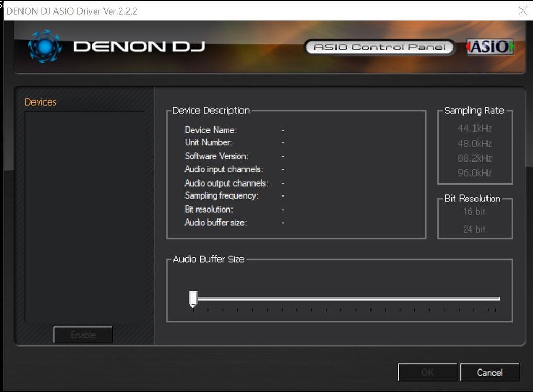Click the Cancel button
The height and width of the screenshot is (392, 533).
(490, 373)
